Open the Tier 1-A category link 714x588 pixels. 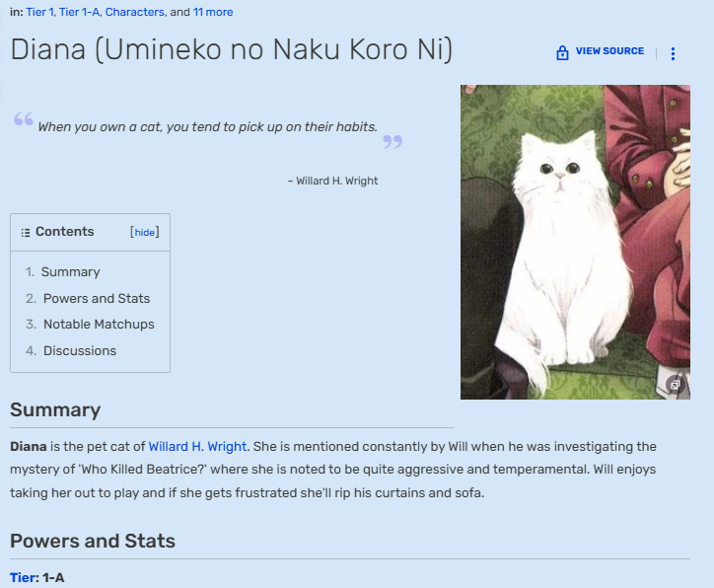[x=79, y=12]
